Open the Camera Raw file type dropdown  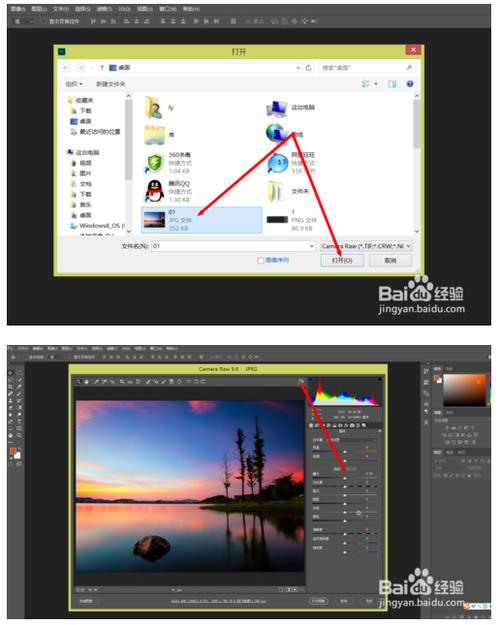click(x=366, y=246)
